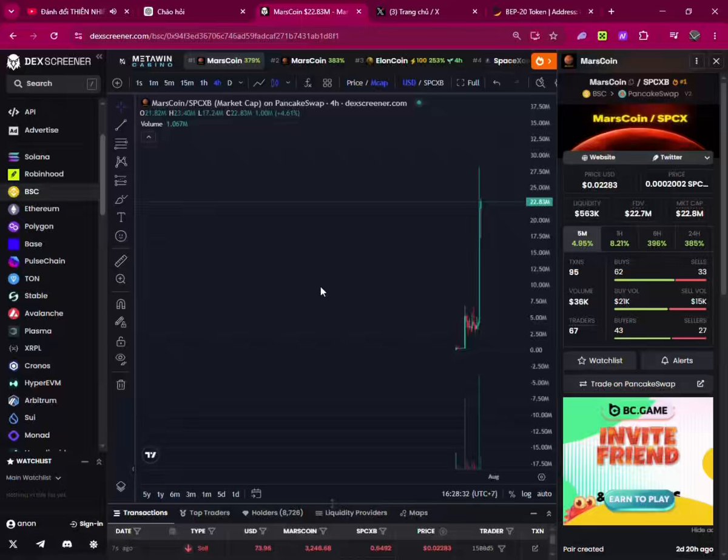Toggle percent scale on the chart
The height and width of the screenshot is (560, 728).
point(511,494)
